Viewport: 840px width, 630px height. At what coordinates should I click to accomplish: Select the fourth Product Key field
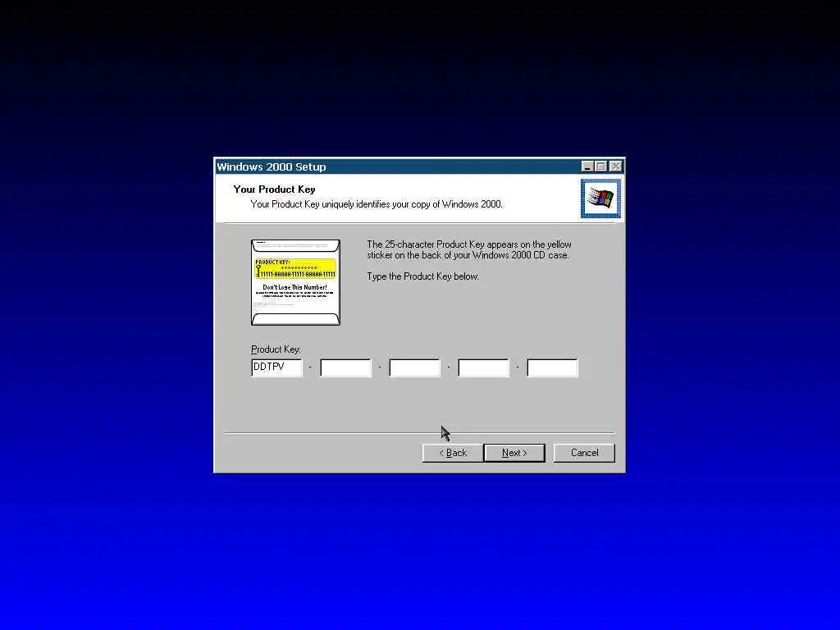point(484,367)
